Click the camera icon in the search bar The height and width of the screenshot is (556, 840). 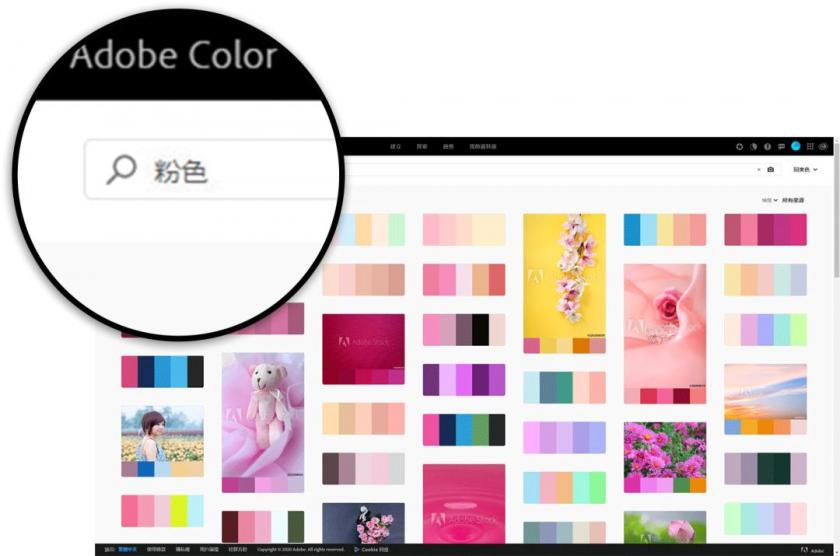[770, 169]
